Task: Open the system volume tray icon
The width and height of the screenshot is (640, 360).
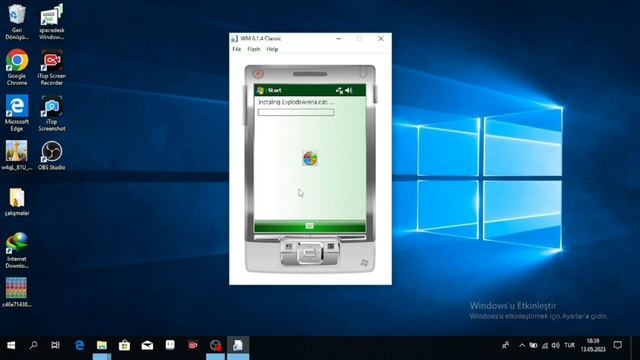Action: point(556,345)
